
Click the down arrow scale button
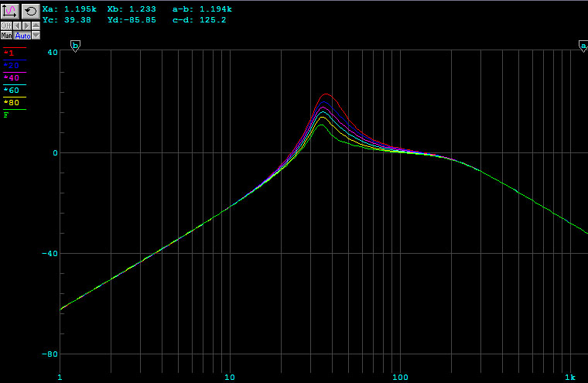point(36,36)
